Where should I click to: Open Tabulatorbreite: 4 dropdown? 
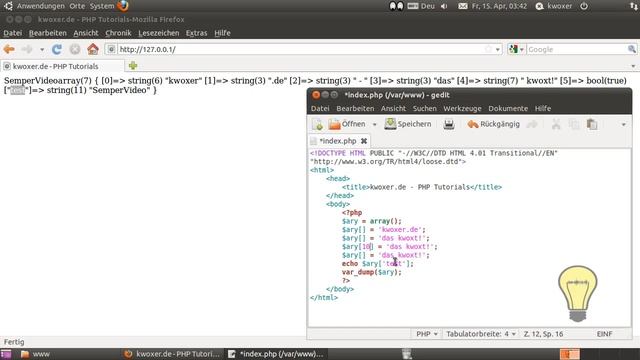(x=481, y=334)
